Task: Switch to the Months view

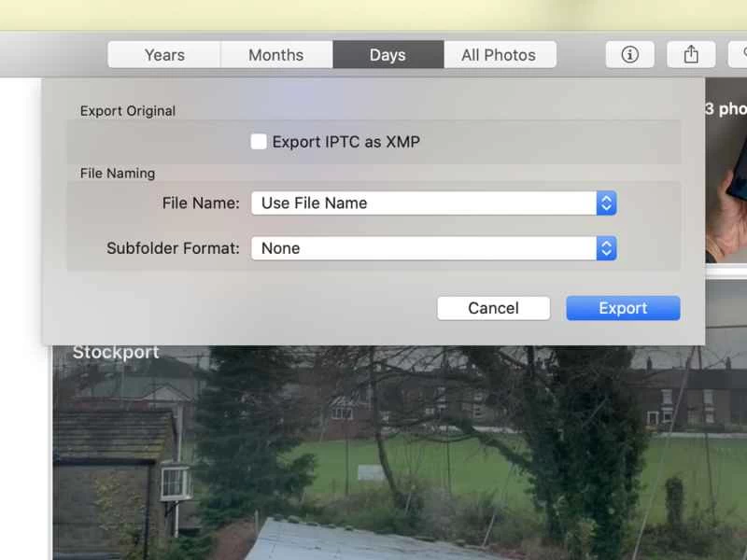Action: click(x=275, y=54)
